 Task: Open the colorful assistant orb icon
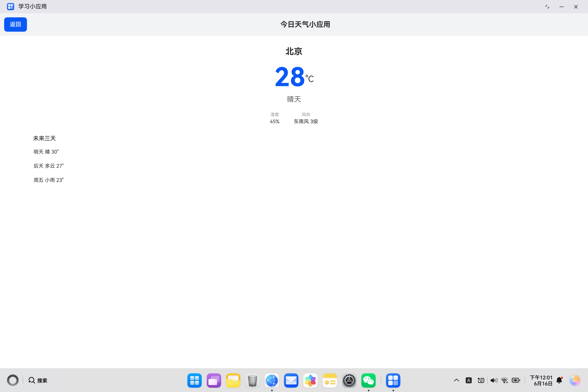pyautogui.click(x=575, y=380)
